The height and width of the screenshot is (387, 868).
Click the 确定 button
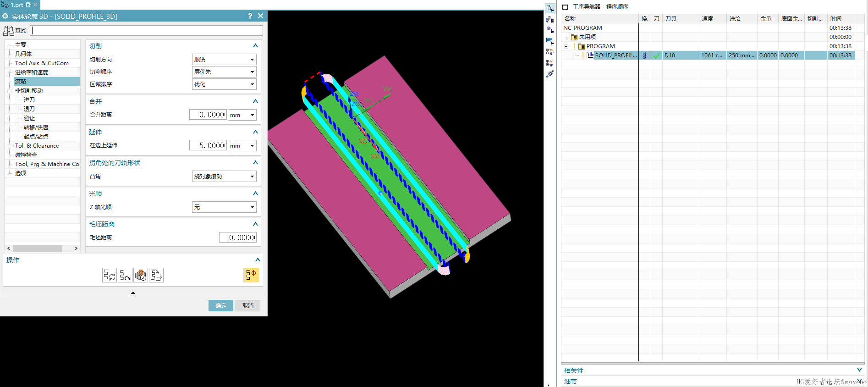(221, 306)
